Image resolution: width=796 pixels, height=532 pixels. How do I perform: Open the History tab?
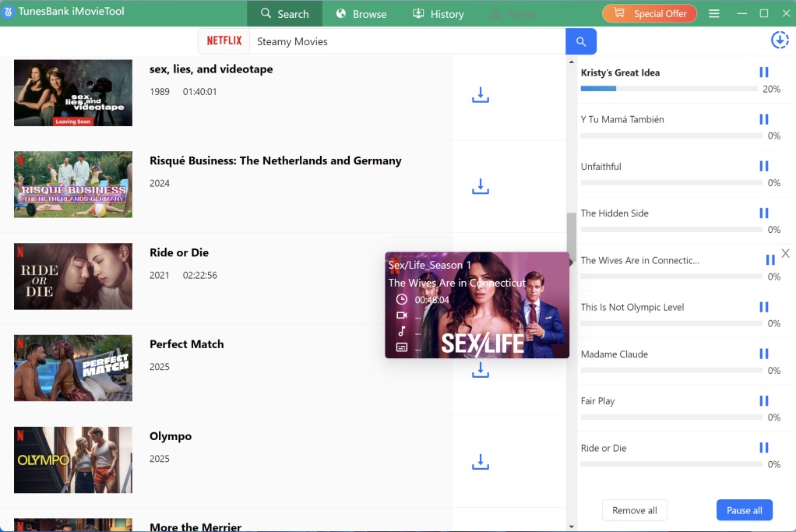438,13
